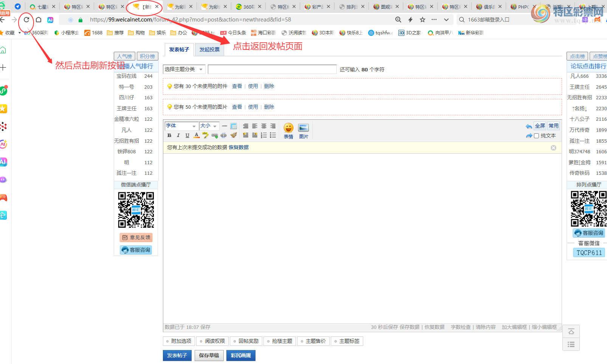Insert a table into the post
The width and height of the screenshot is (607, 364).
(x=233, y=126)
